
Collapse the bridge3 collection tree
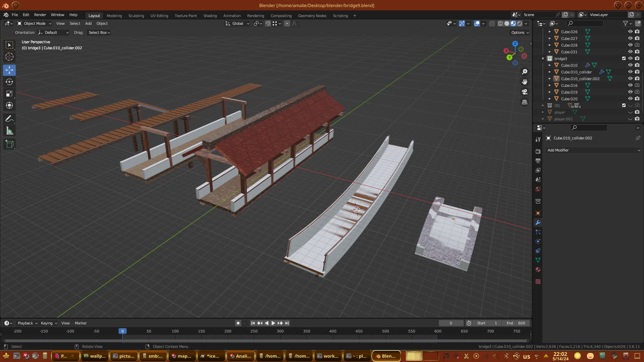click(x=543, y=59)
